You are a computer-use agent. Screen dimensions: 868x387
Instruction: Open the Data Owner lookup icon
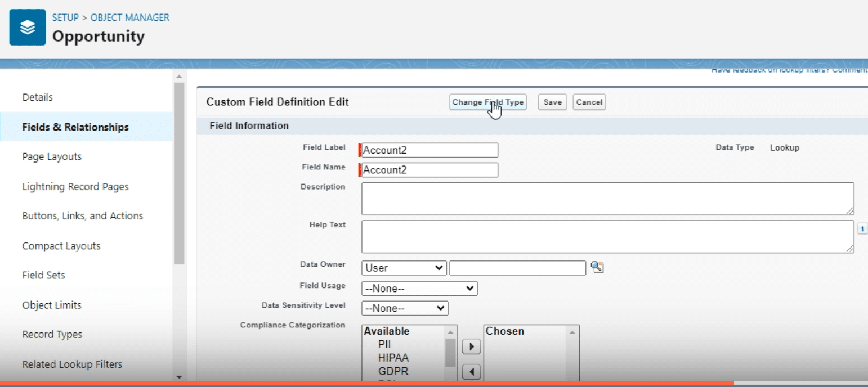tap(597, 268)
